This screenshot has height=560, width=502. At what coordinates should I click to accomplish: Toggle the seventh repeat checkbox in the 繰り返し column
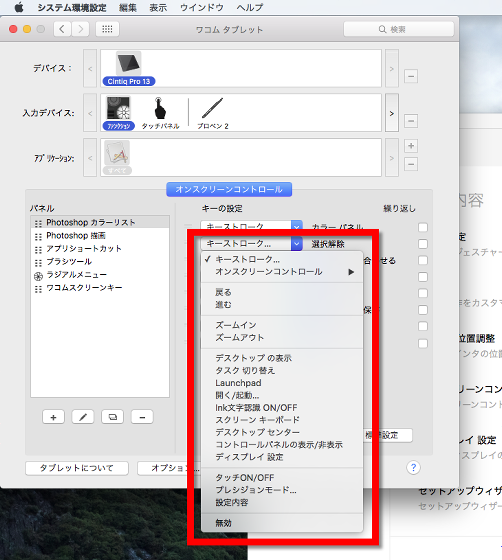click(x=423, y=326)
